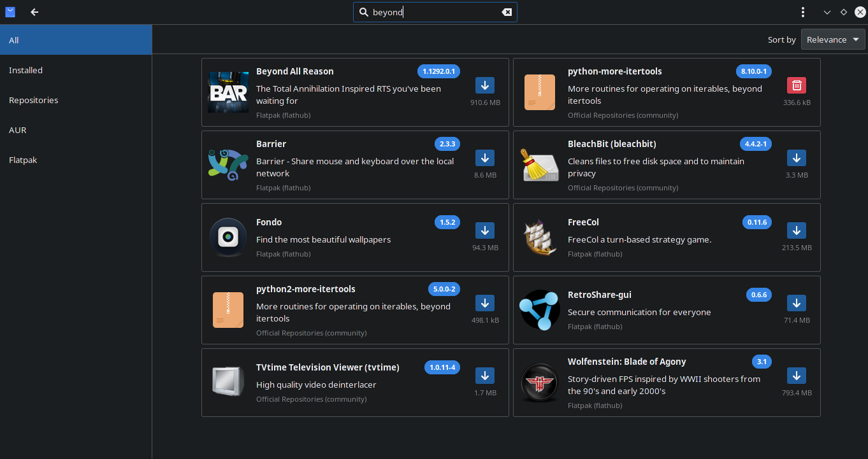Click the Barrier app logo
Viewport: 868px width, 459px height.
tap(228, 165)
